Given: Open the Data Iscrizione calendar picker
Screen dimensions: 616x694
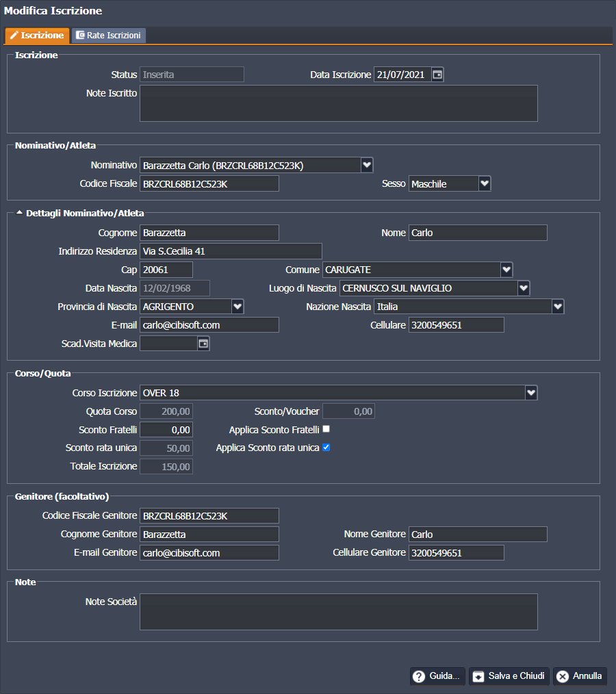Looking at the screenshot, I should (x=437, y=75).
